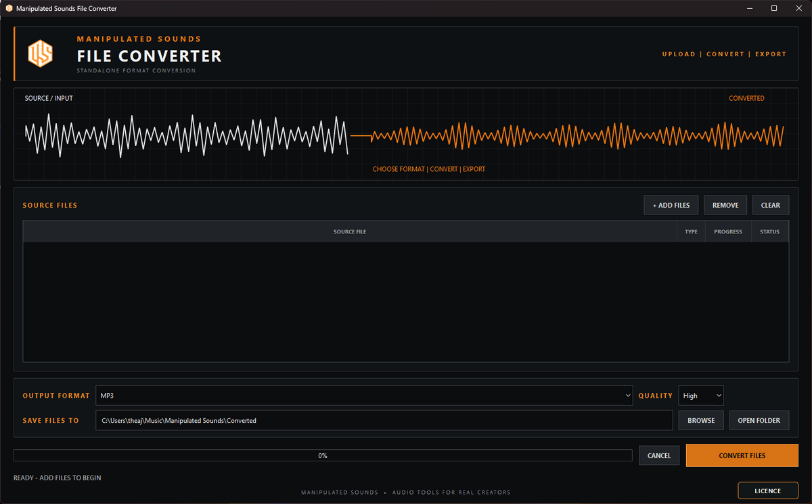Viewport: 812px width, 504px height.
Task: Open the Output Format MP3 dropdown
Action: tap(364, 395)
